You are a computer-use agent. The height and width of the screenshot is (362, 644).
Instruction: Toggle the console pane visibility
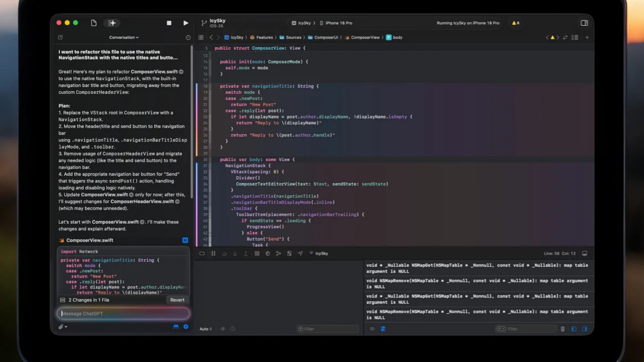tap(585, 329)
